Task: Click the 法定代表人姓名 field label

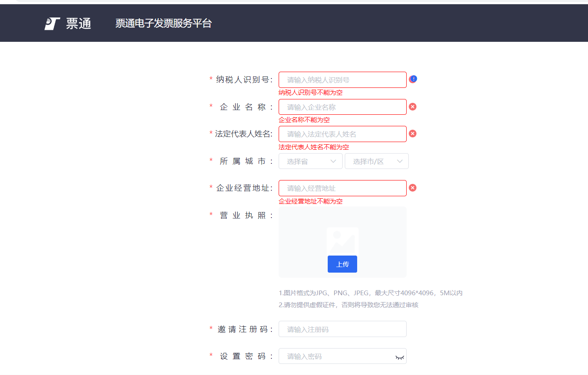Action: click(243, 134)
